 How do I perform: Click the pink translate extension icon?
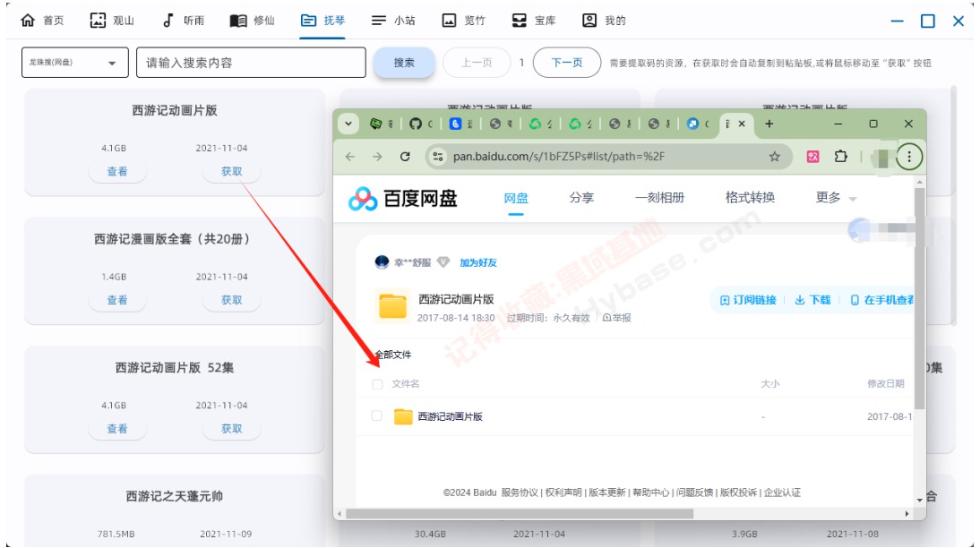812,157
